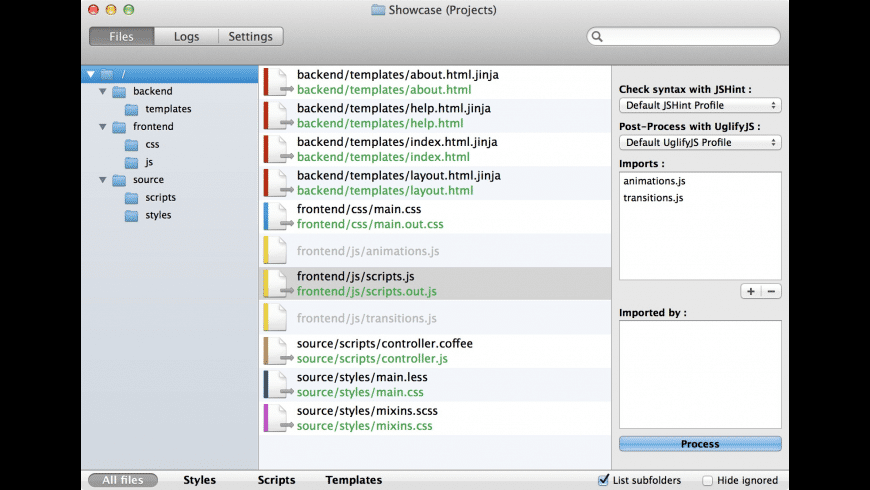Screen dimensions: 870x490
Task: Select the frontend/css/main.css row
Action: click(435, 216)
